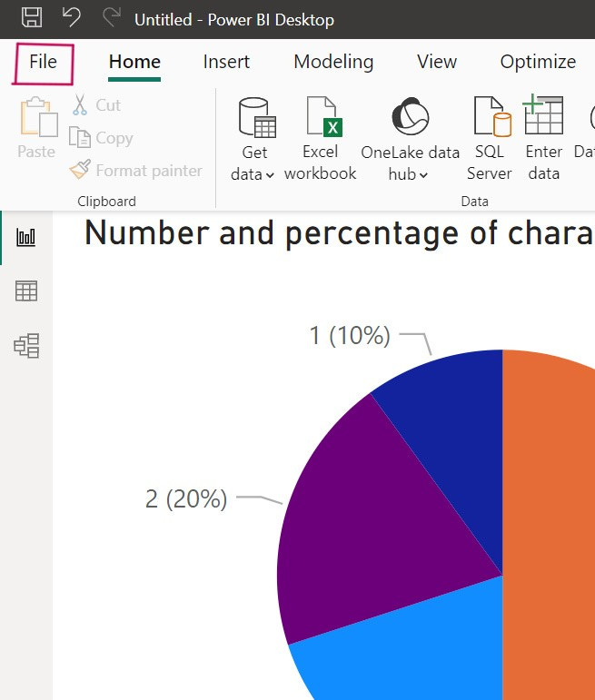
Task: Click the 'Untitled - Power BI Desktop' title
Action: coord(234,20)
